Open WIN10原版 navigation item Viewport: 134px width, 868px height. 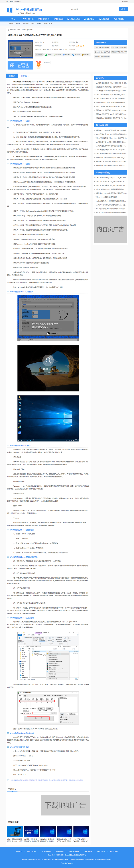tap(58, 19)
